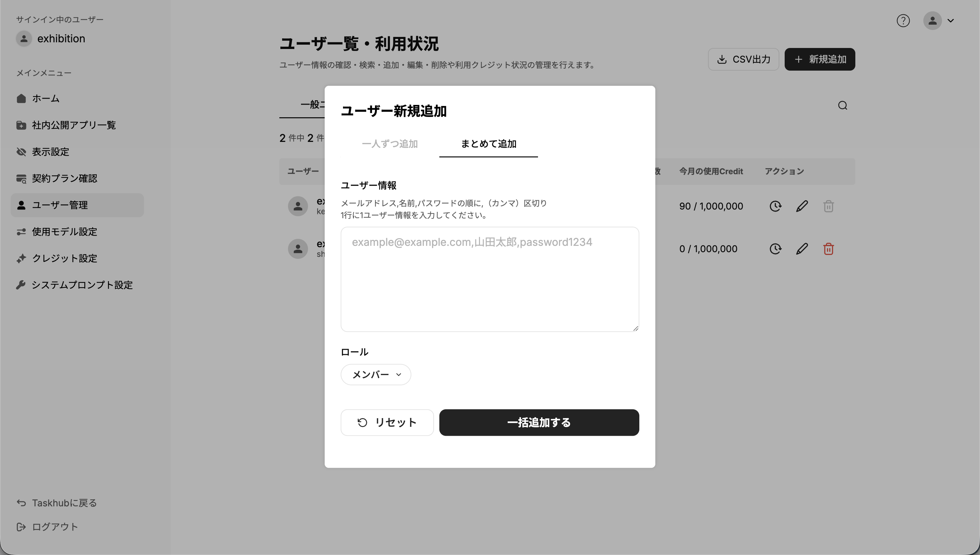980x555 pixels.
Task: Click the red trash icon for the second user
Action: tap(828, 249)
